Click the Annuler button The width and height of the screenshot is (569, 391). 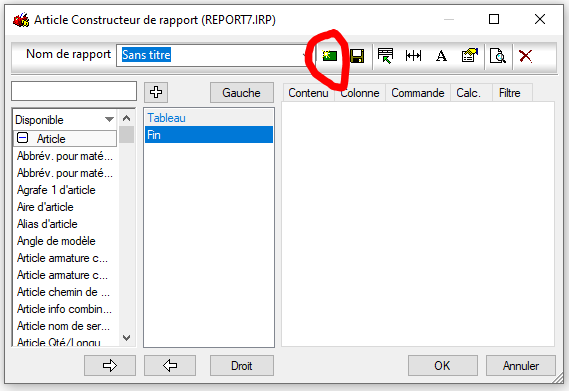tap(521, 365)
